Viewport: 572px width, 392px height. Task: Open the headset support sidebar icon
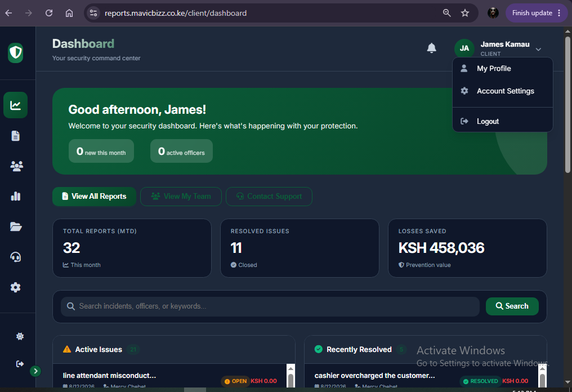(x=15, y=257)
